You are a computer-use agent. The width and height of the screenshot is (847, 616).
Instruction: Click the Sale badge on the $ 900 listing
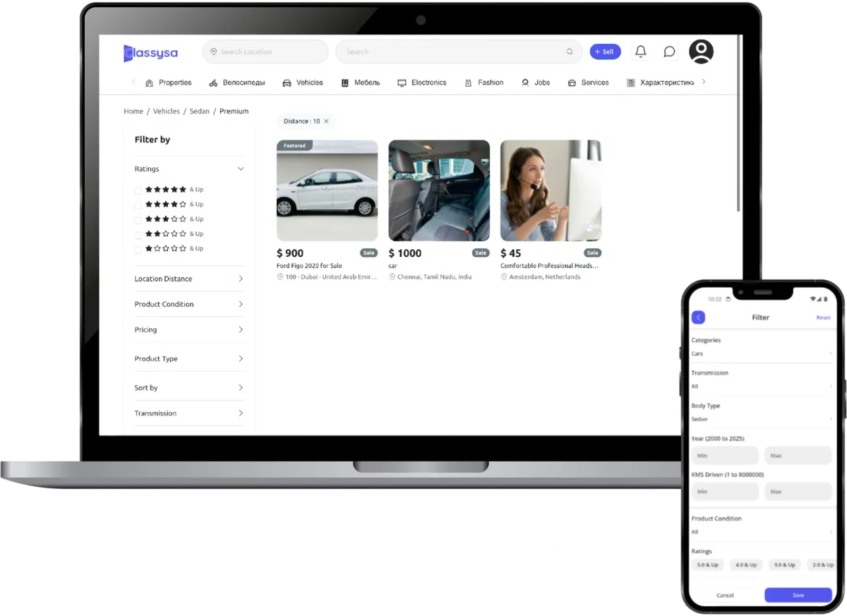click(368, 253)
